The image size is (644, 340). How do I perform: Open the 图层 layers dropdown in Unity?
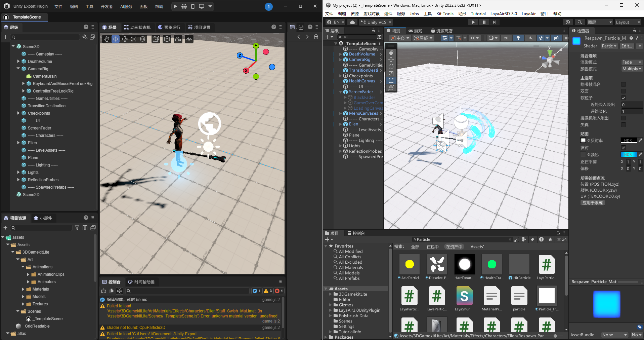600,22
